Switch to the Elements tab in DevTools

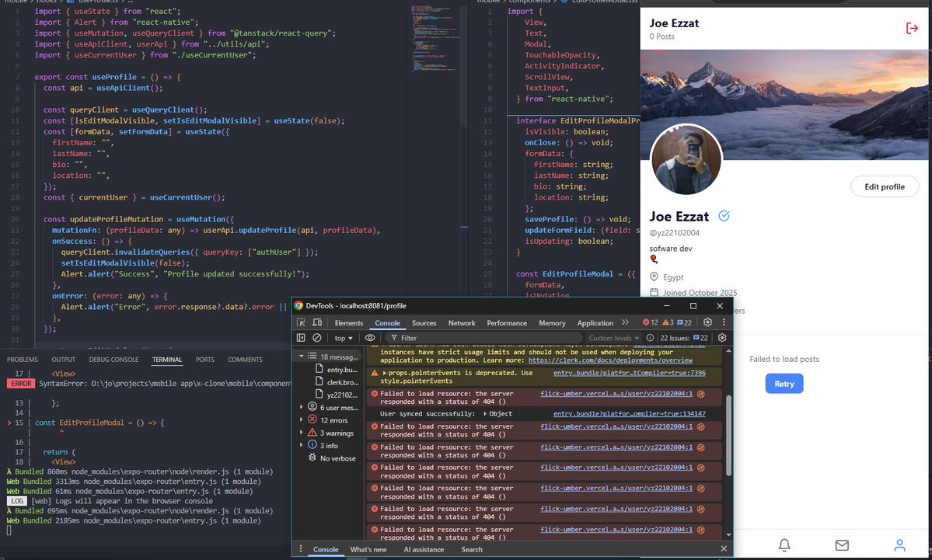pos(349,323)
